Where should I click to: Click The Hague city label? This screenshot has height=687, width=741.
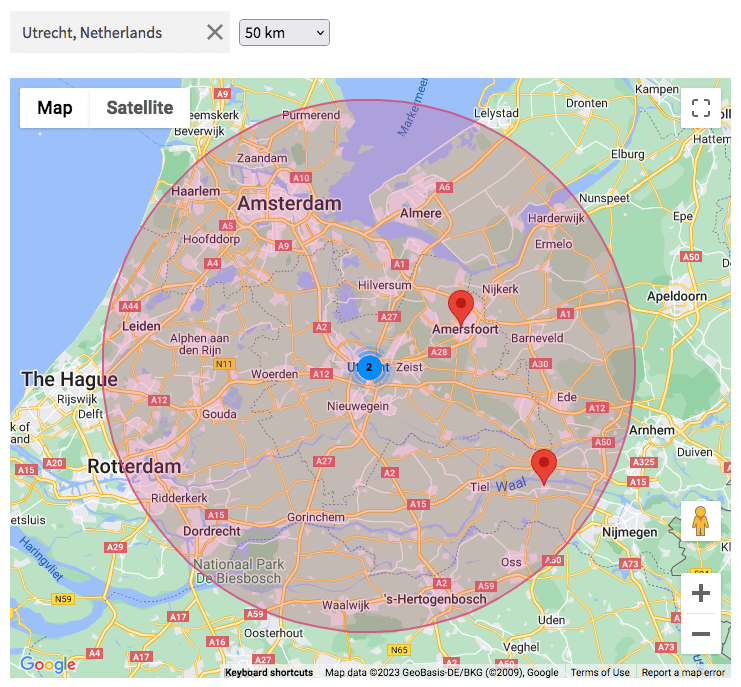[x=69, y=379]
